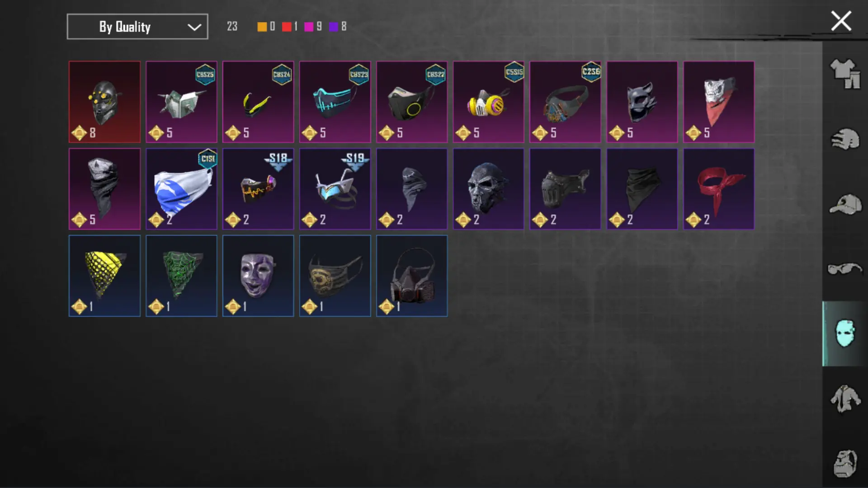This screenshot has width=868, height=488.
Task: Click the pink quality count swatch
Action: click(309, 27)
